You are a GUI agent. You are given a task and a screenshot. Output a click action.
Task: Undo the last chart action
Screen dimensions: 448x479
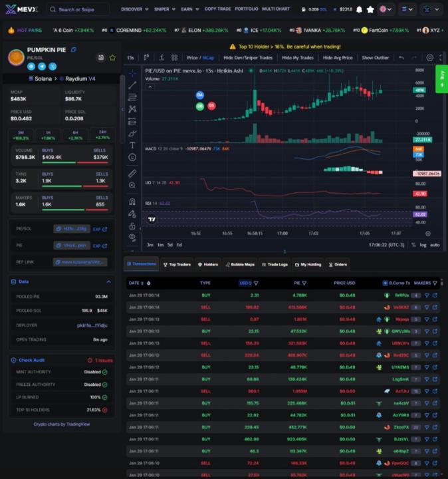pyautogui.click(x=401, y=57)
